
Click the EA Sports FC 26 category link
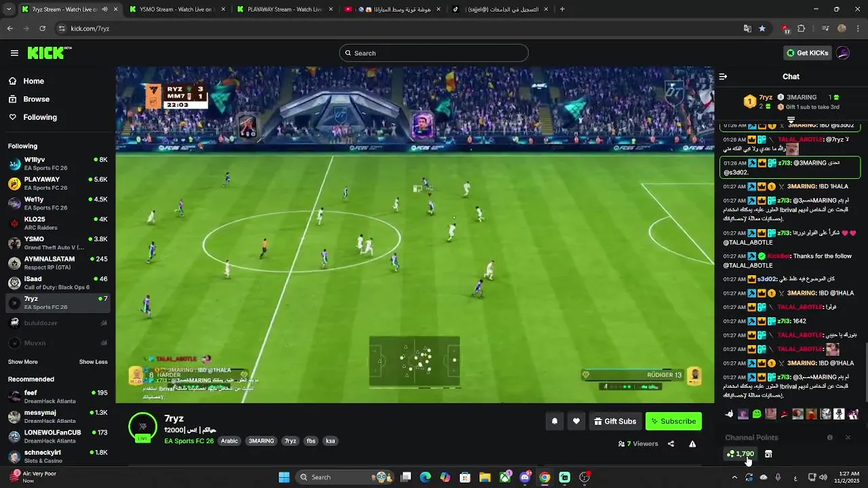coord(189,441)
